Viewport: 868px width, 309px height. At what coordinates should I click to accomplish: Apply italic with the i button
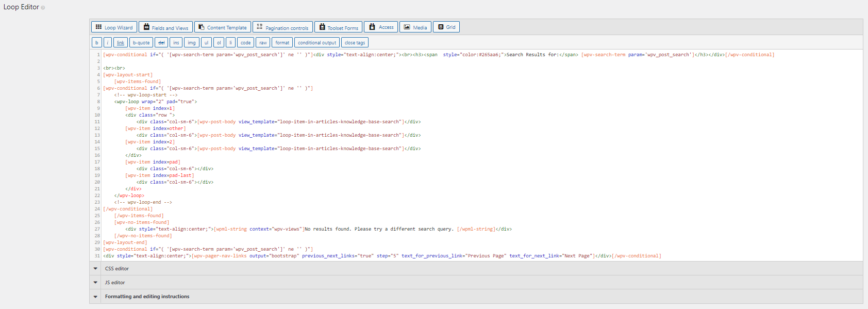(108, 43)
